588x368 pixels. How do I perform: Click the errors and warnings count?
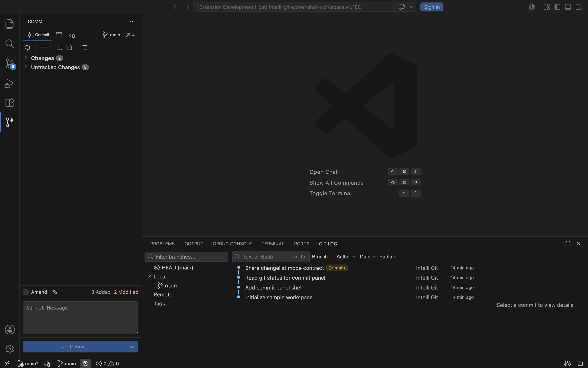107,363
